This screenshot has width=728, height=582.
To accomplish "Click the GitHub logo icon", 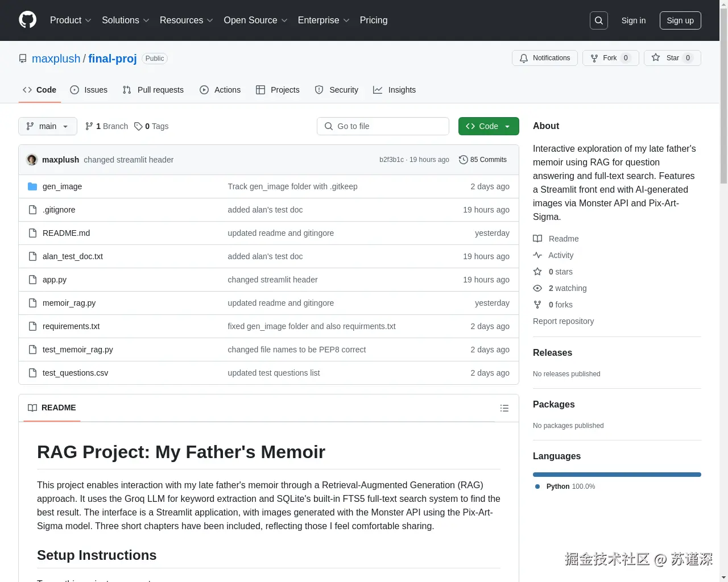I will coord(27,20).
